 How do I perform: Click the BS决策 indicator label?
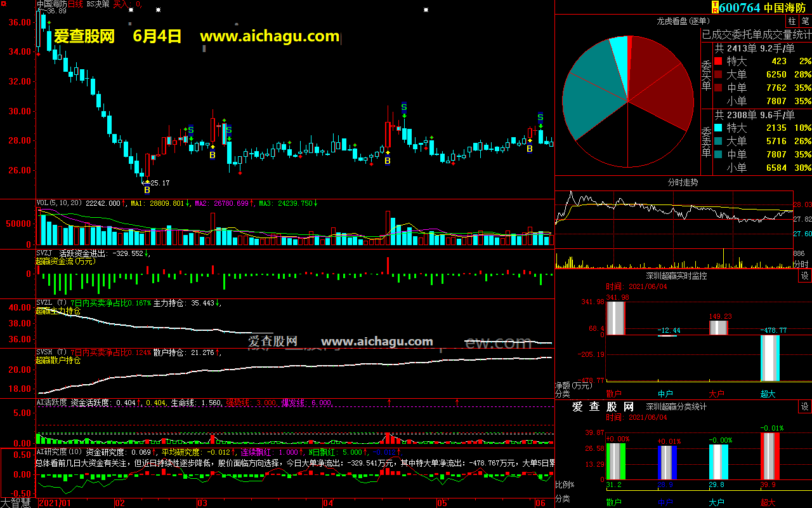(97, 4)
